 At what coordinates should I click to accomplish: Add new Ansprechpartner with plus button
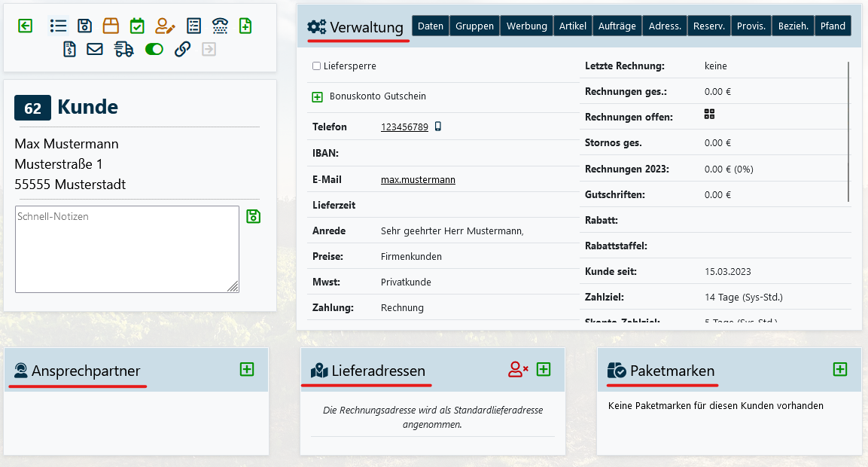click(x=247, y=369)
